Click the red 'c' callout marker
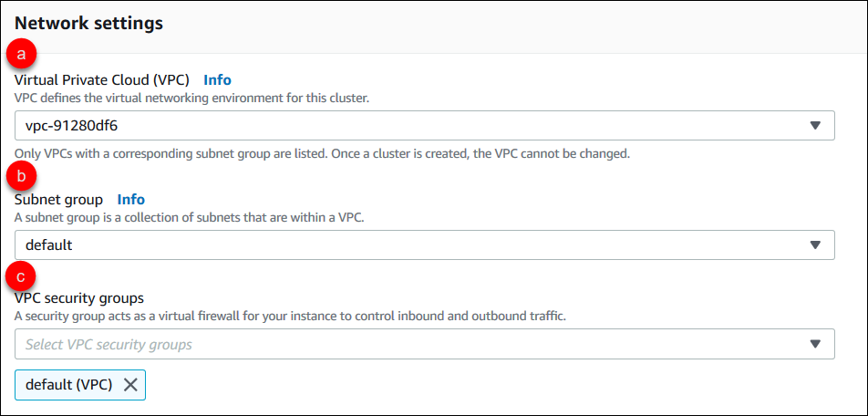 coord(20,273)
